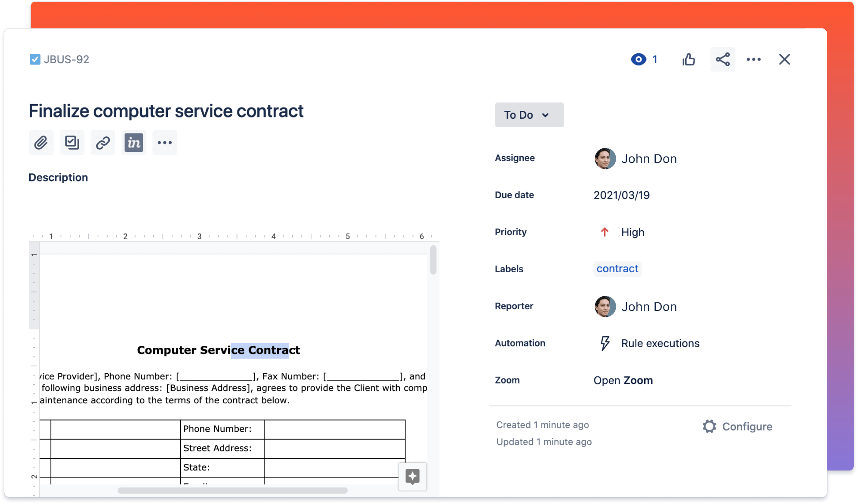Click the AI assistant star button
The height and width of the screenshot is (504, 858).
click(413, 477)
